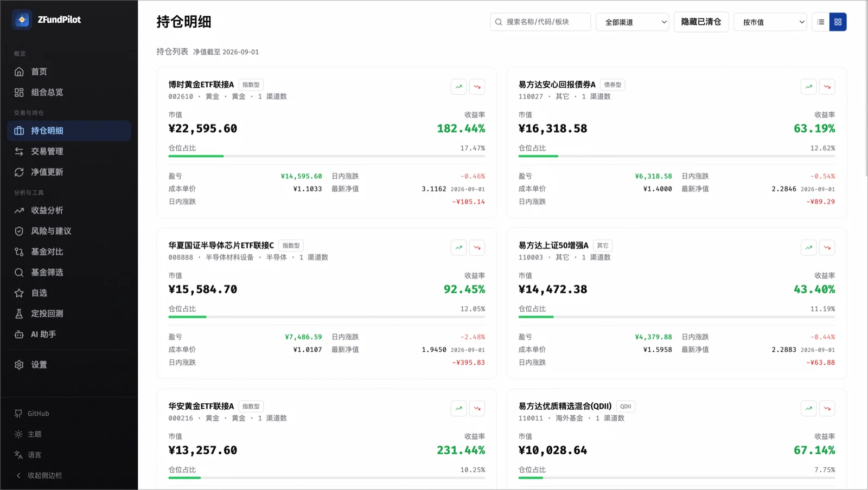
Task: Click the 自选 star icon
Action: pyautogui.click(x=19, y=293)
